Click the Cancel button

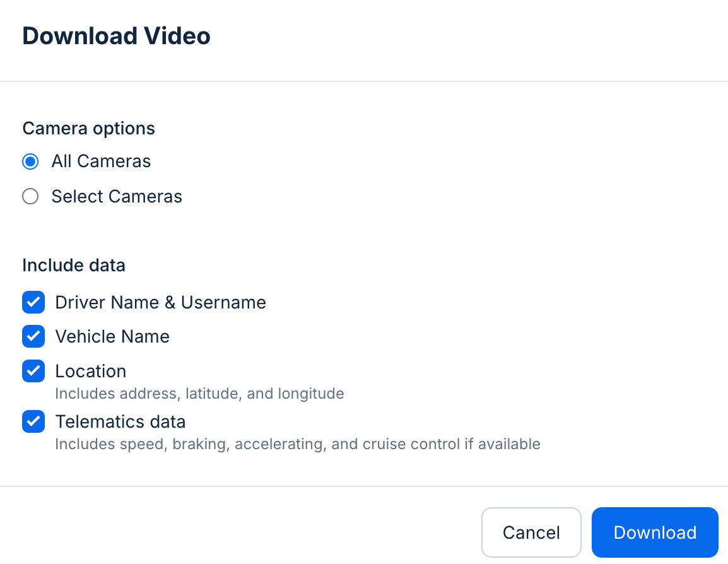(x=531, y=532)
